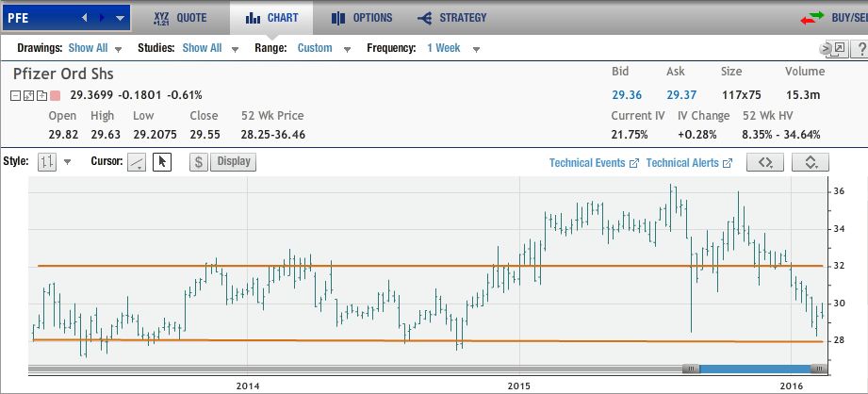Open the PFE symbol dropdown arrow
Screen dimensions: 868x394
coord(120,18)
